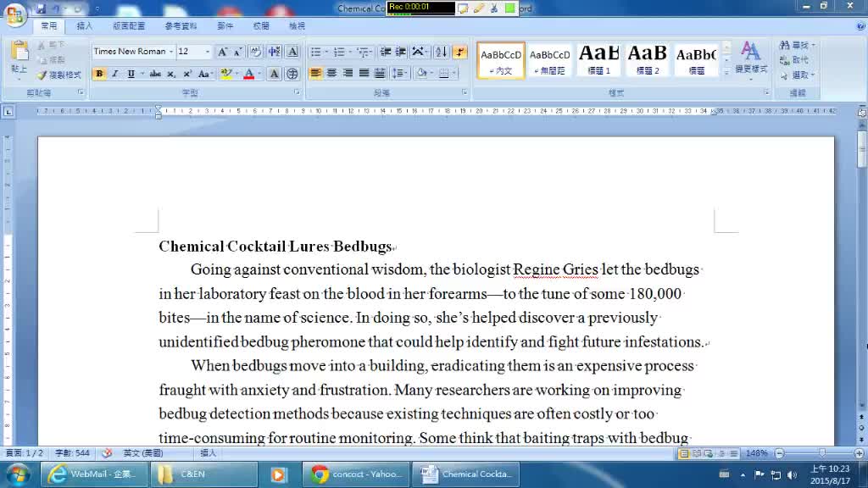Grow font size with the large A button
The height and width of the screenshot is (488, 868).
pos(222,52)
